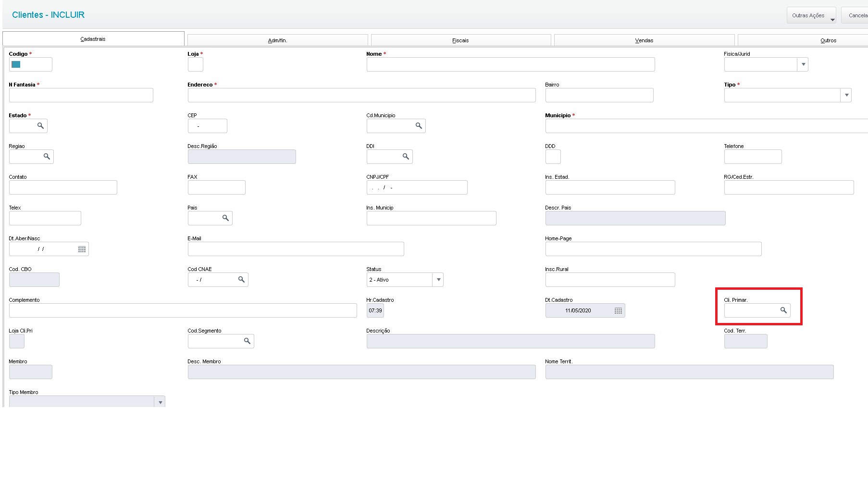Click the Dt.Cadastro value 11/05/2020
The image size is (868, 494).
pos(578,310)
